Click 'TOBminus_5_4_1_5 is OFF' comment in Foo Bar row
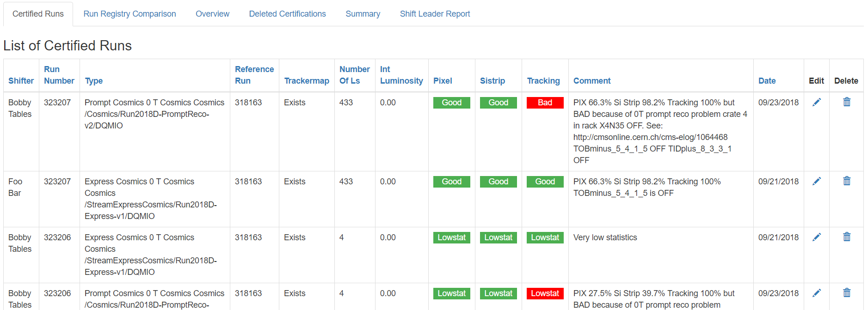 [623, 193]
